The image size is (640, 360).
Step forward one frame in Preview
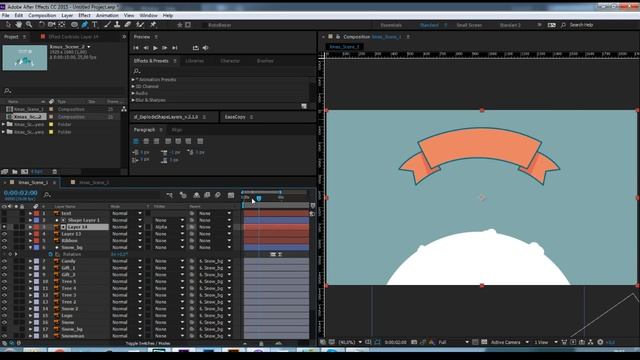[164, 48]
